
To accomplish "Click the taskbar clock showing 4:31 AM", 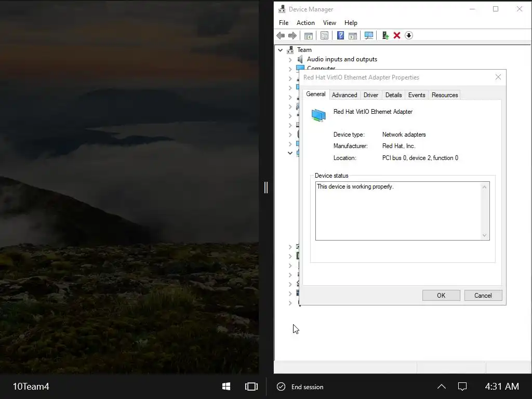I will [502, 387].
